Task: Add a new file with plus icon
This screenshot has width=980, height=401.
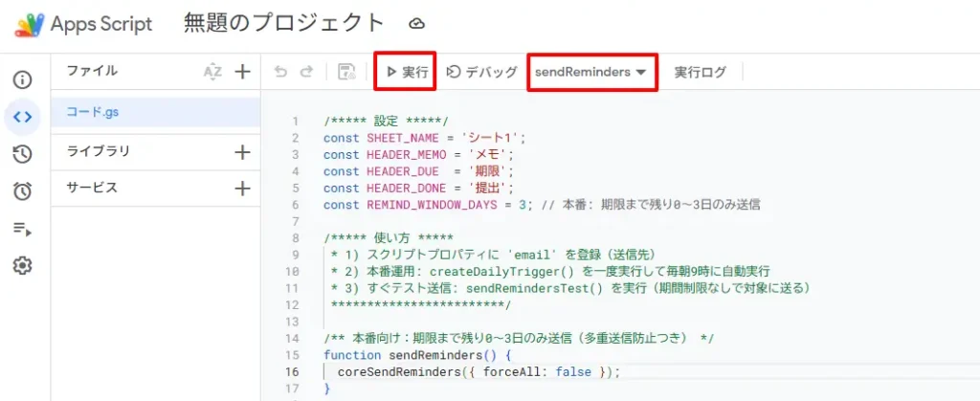Action: [x=243, y=71]
